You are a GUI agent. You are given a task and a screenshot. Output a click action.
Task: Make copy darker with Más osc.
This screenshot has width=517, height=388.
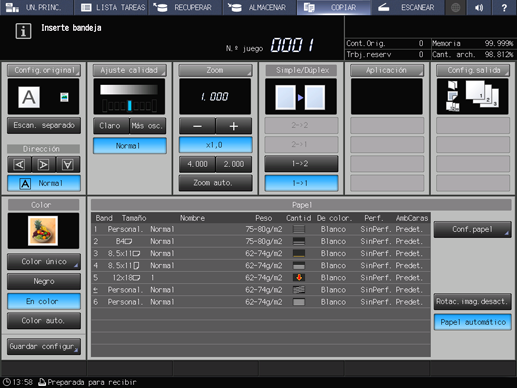coord(148,126)
